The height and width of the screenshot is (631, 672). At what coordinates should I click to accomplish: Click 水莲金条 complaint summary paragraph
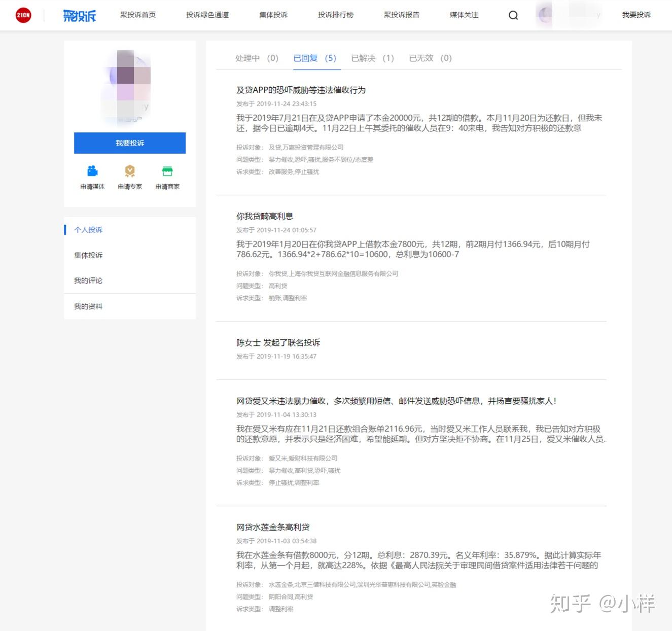pyautogui.click(x=418, y=560)
